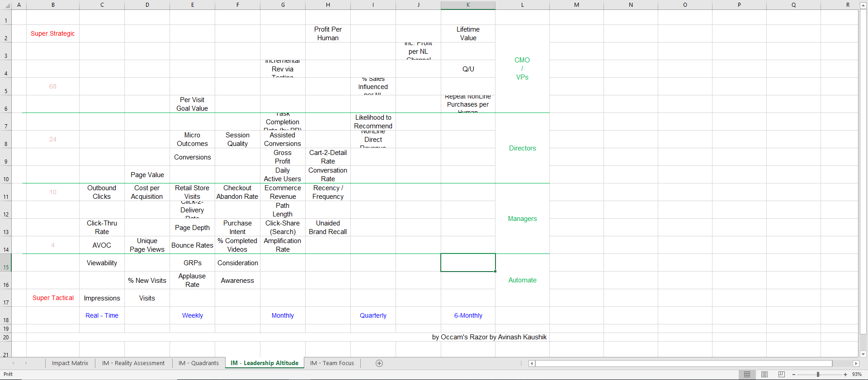This screenshot has width=868, height=380.
Task: Click the vertical scrollbar up arrow
Action: 863,5
